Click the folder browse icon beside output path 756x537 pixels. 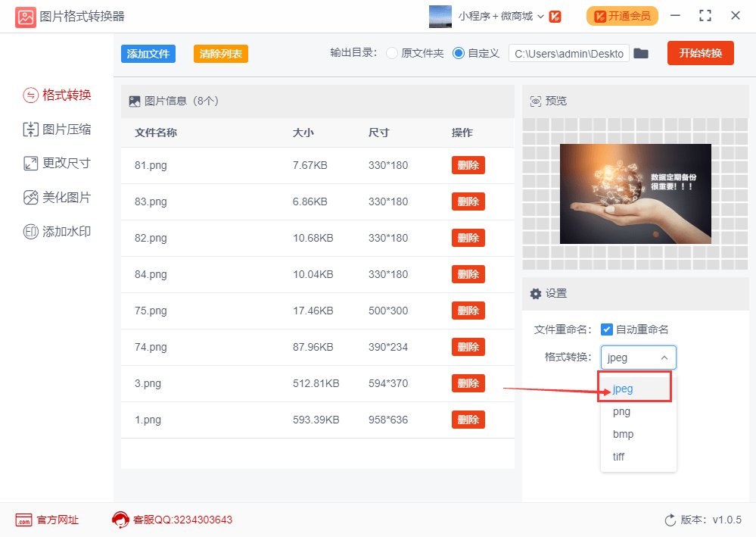point(641,54)
